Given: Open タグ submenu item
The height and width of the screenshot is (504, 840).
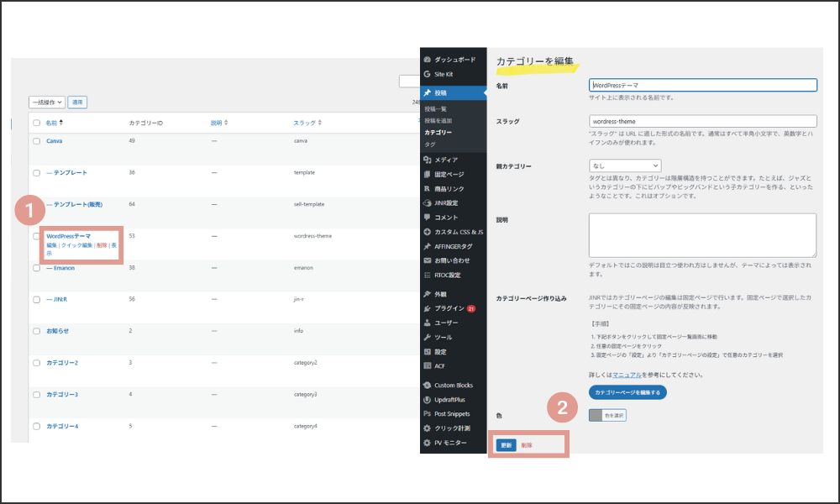Looking at the screenshot, I should (429, 144).
